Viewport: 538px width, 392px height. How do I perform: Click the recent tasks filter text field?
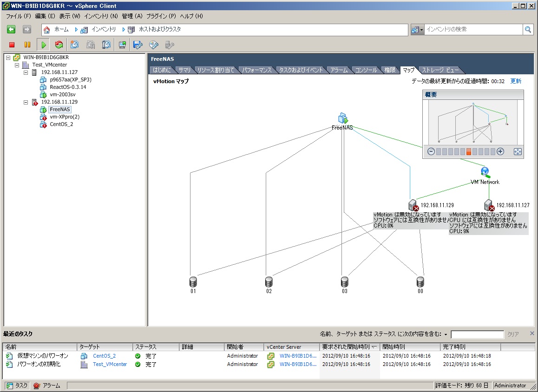477,334
